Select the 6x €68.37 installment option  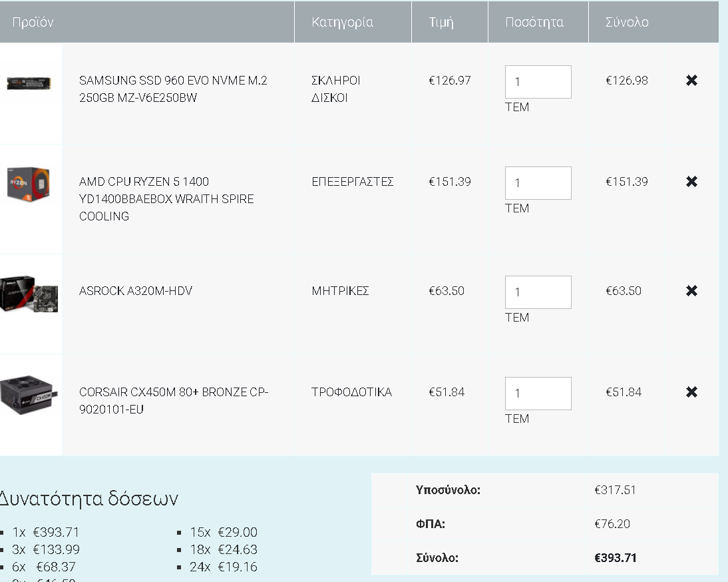44,567
